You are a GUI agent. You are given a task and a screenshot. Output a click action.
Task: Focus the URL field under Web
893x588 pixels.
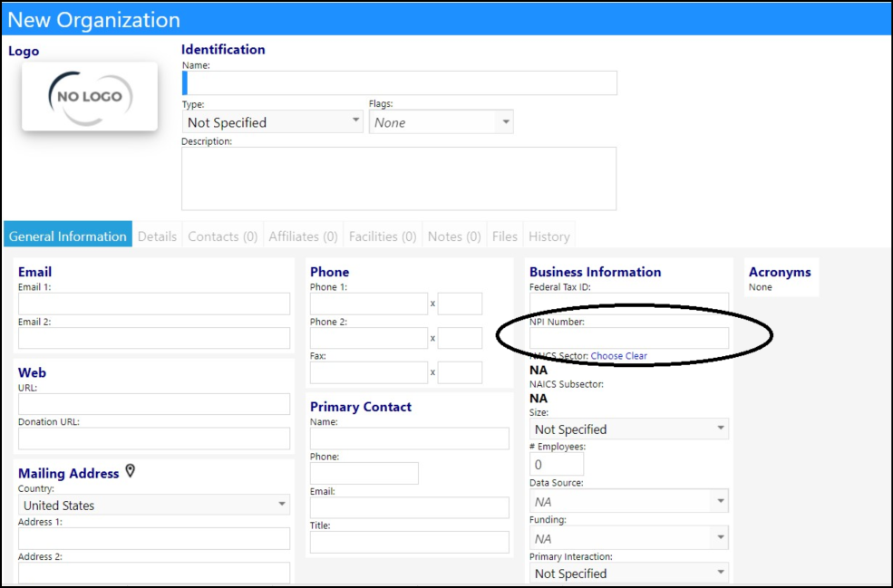click(x=154, y=404)
